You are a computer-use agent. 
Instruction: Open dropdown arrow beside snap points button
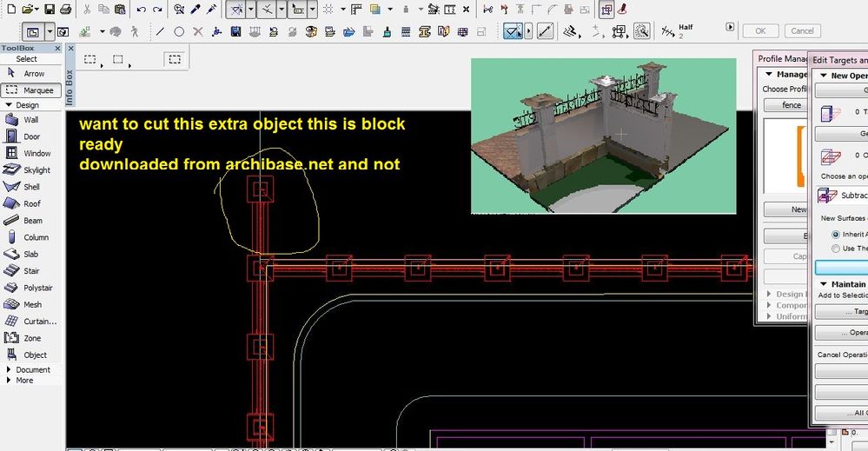(282, 10)
